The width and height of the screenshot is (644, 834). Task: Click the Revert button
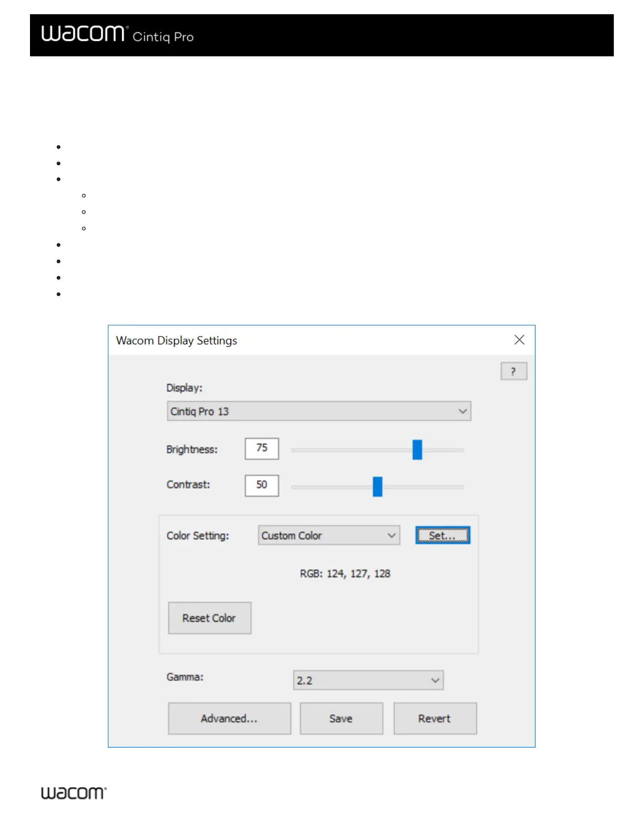(435, 719)
